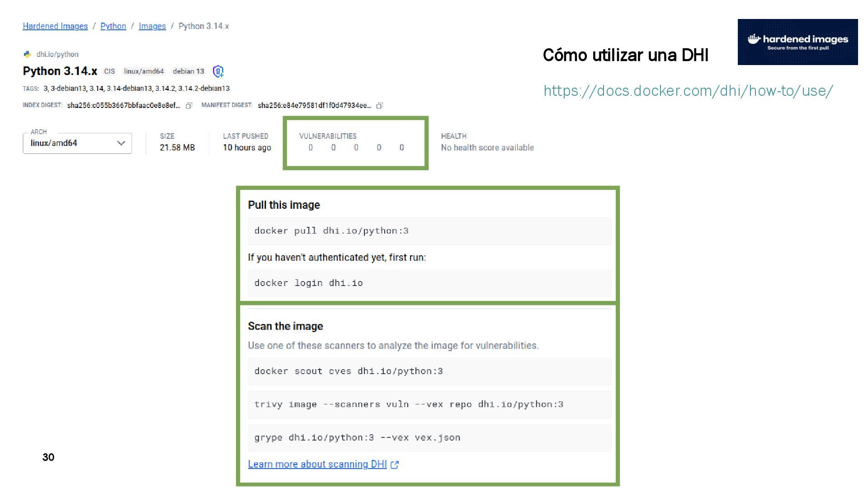Open Learn more about scanning DHI link
Viewport: 868px width, 488px height.
[317, 465]
